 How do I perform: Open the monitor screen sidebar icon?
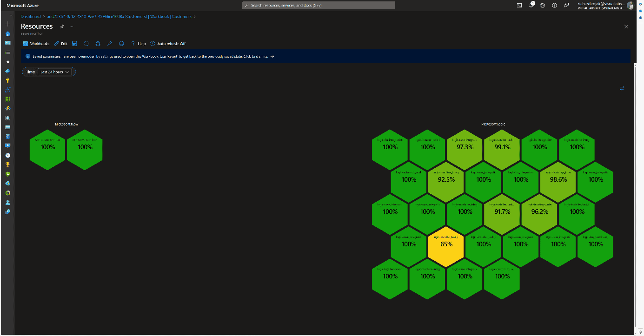[x=7, y=146]
